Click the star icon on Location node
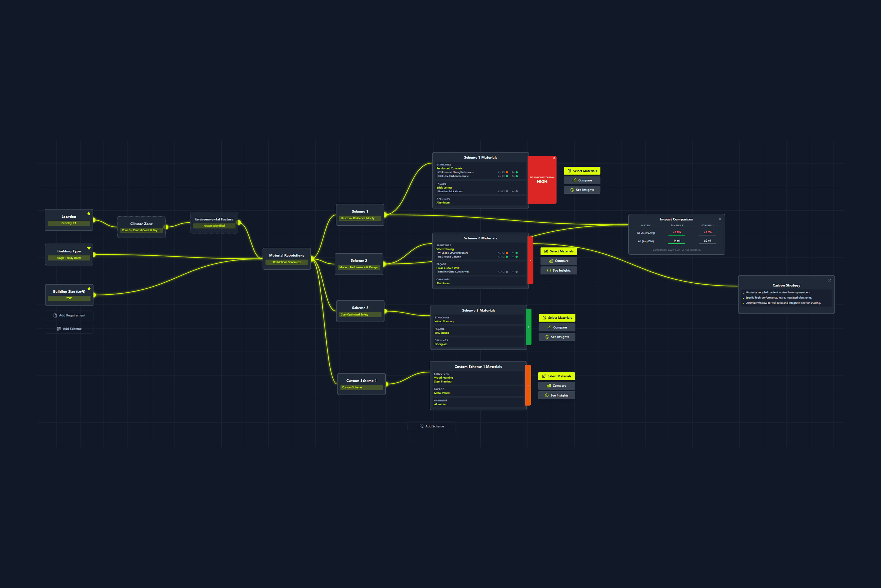The height and width of the screenshot is (588, 881). pos(89,213)
